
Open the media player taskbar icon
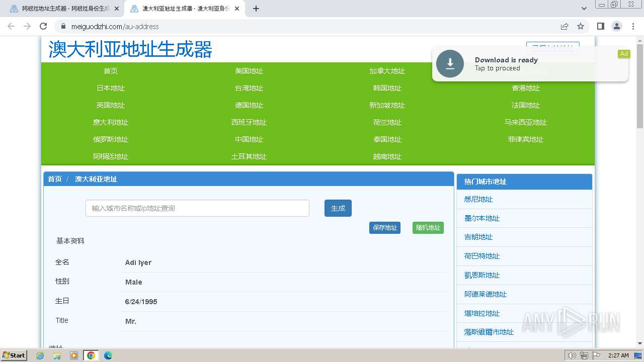(x=74, y=355)
